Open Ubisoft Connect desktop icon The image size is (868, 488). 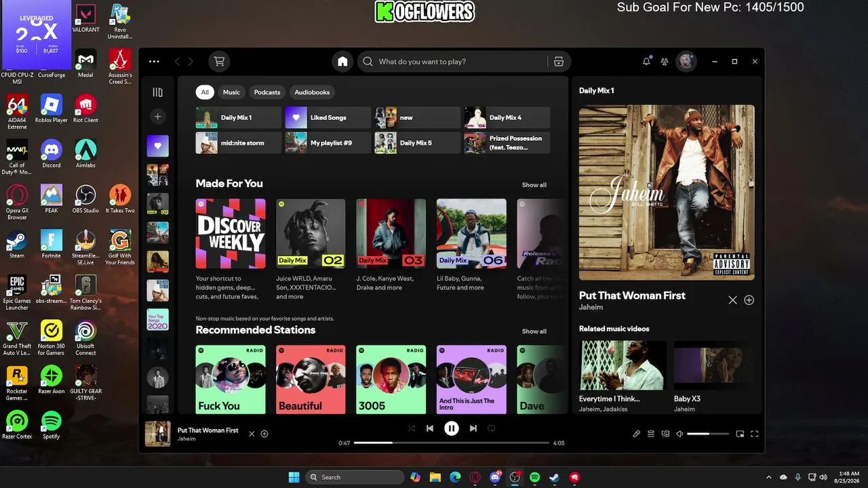[x=85, y=338]
